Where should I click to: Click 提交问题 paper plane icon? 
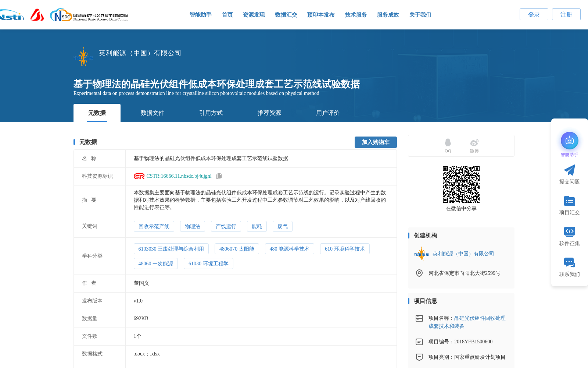tap(570, 170)
